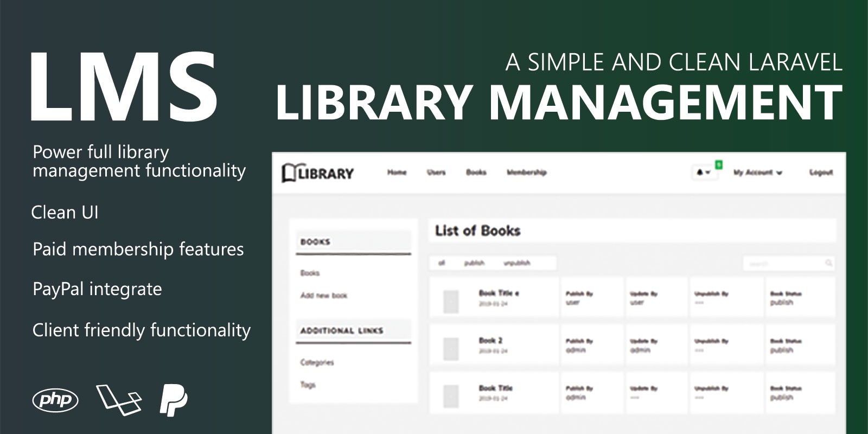Image resolution: width=868 pixels, height=434 pixels.
Task: Click the Book 2 cover thumbnail
Action: coord(451,349)
